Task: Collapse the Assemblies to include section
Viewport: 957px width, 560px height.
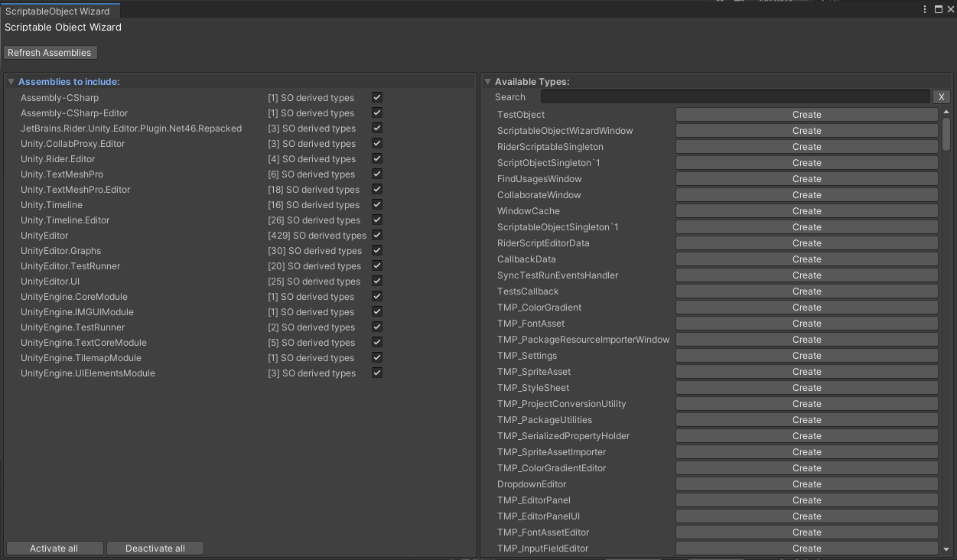Action: click(x=10, y=81)
